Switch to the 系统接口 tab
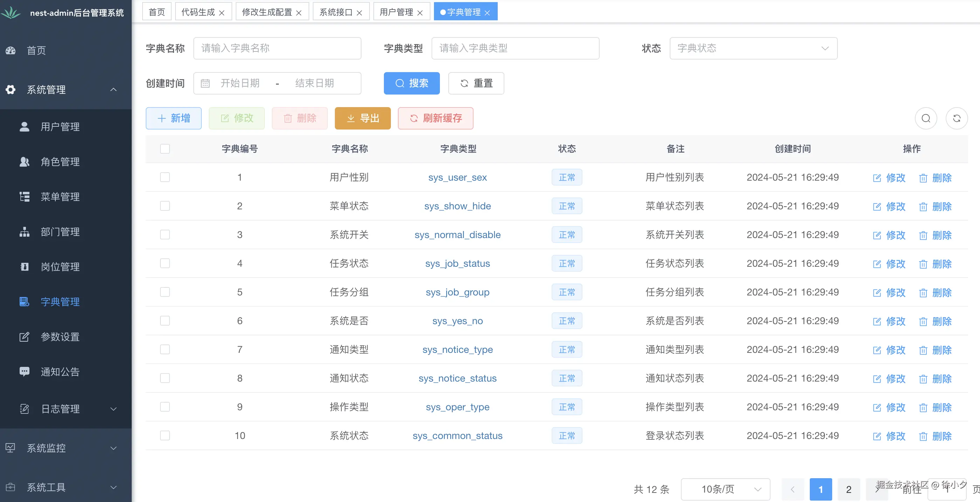This screenshot has height=502, width=980. 336,12
